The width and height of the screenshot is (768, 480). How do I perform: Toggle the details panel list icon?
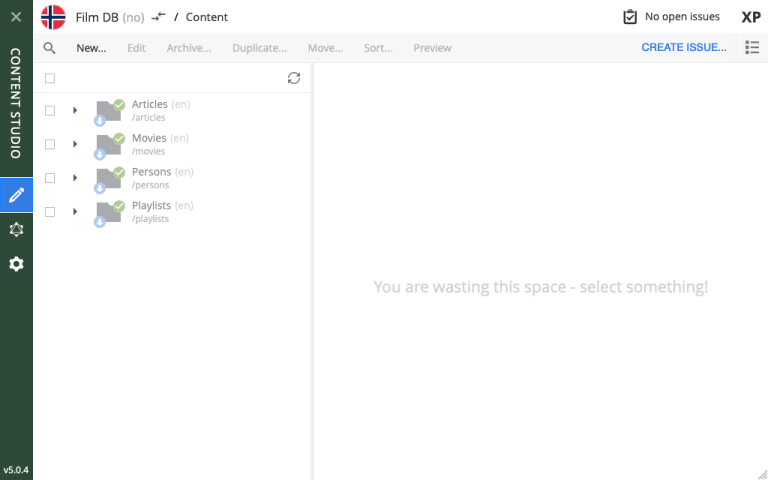coord(752,48)
